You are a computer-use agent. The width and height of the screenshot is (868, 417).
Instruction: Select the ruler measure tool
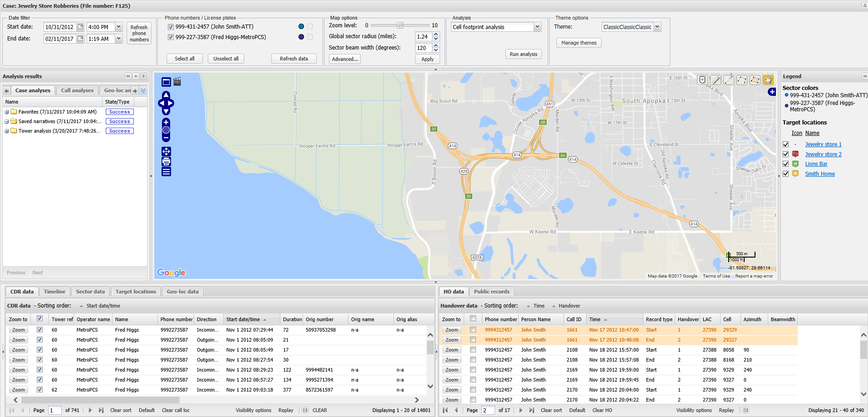click(x=716, y=80)
